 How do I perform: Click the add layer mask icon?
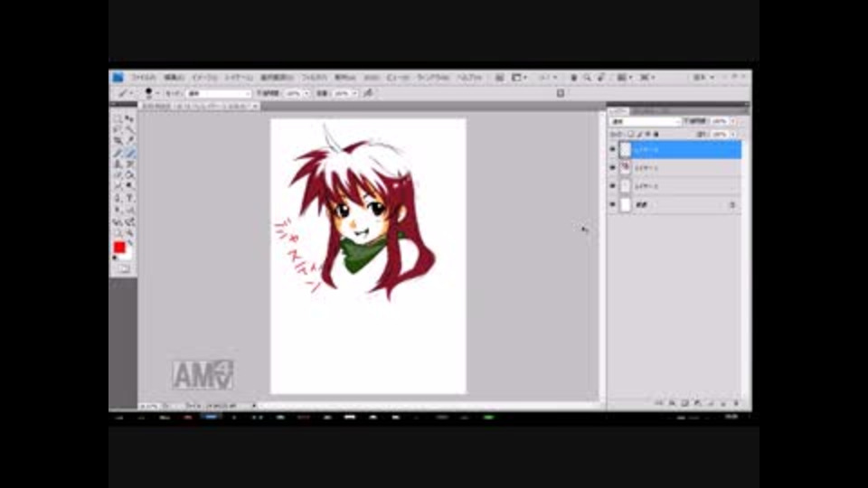pos(684,403)
